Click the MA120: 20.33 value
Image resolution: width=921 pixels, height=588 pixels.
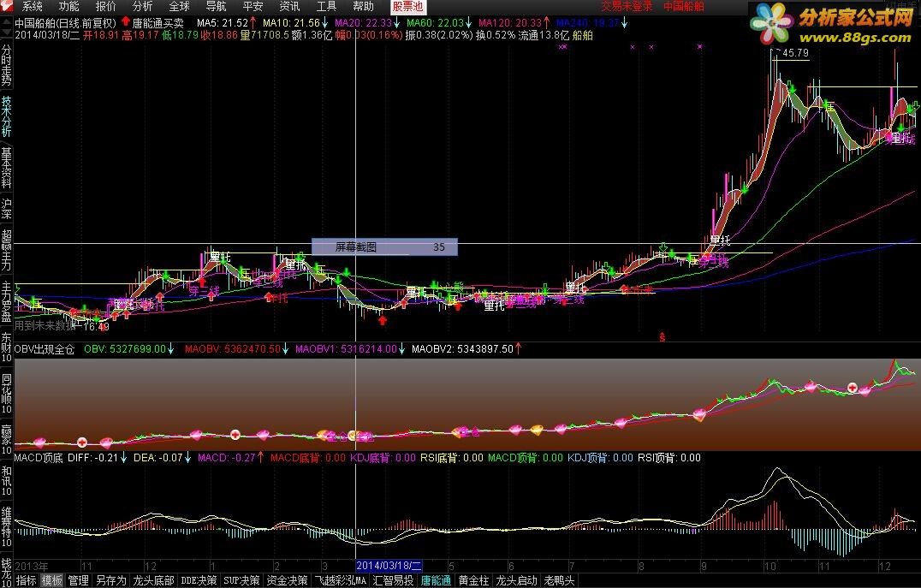point(510,23)
